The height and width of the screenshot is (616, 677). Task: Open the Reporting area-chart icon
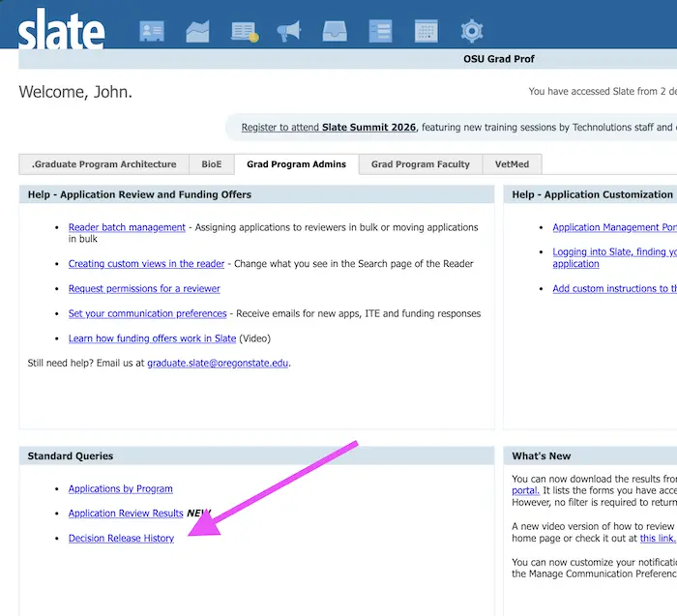[197, 31]
